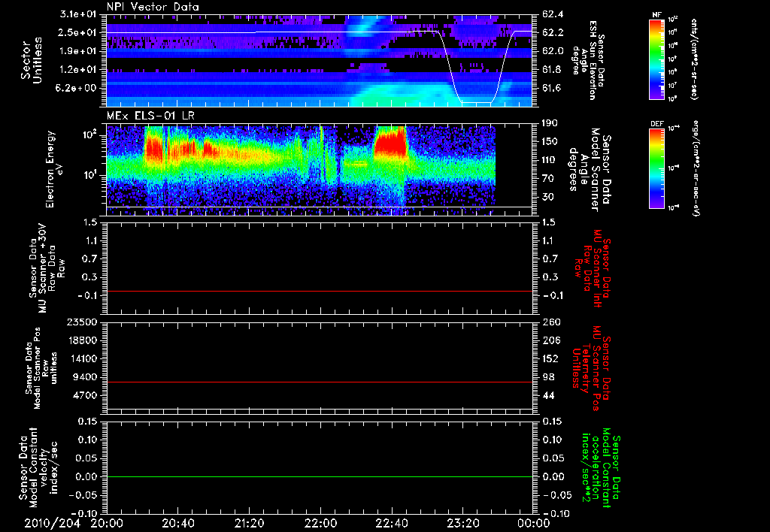The height and width of the screenshot is (532, 770).
Task: Click the red electron burst near 22:40
Action: tap(390, 142)
